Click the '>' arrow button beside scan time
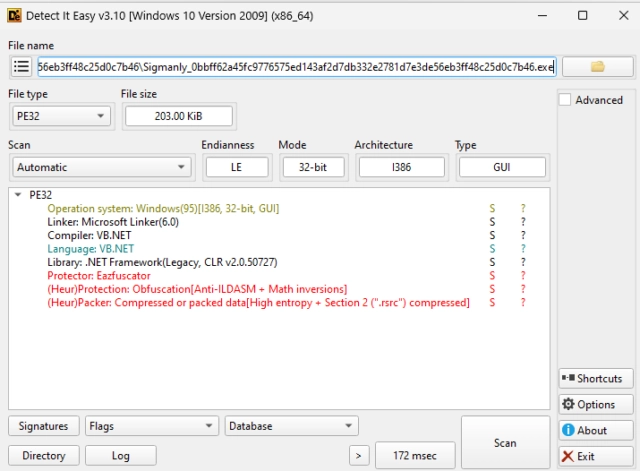 coord(359,456)
